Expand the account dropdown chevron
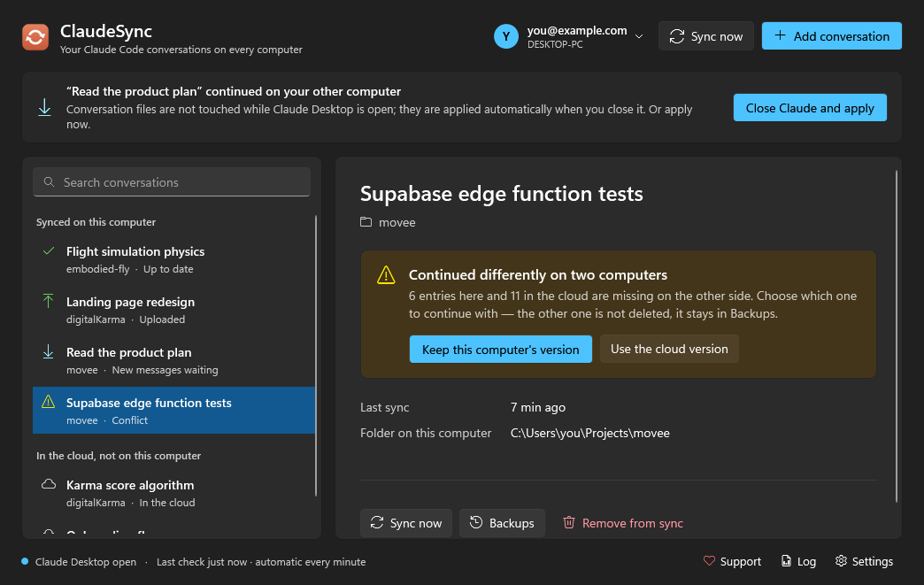The height and width of the screenshot is (585, 924). tap(639, 36)
